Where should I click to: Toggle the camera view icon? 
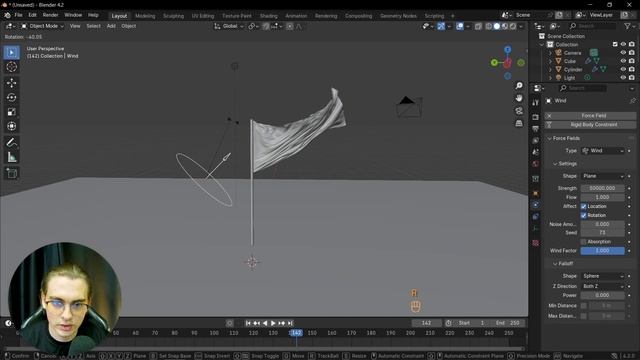pyautogui.click(x=519, y=111)
